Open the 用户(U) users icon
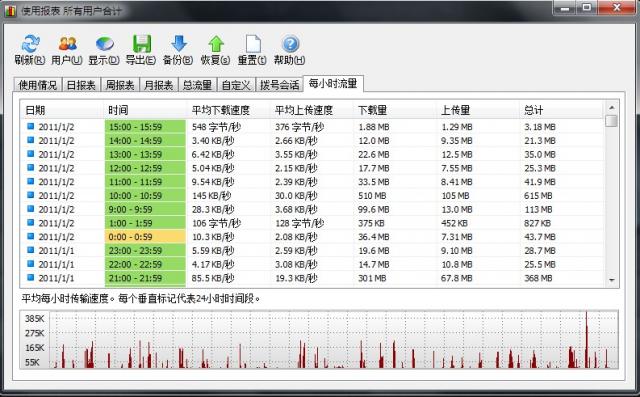 [x=67, y=44]
